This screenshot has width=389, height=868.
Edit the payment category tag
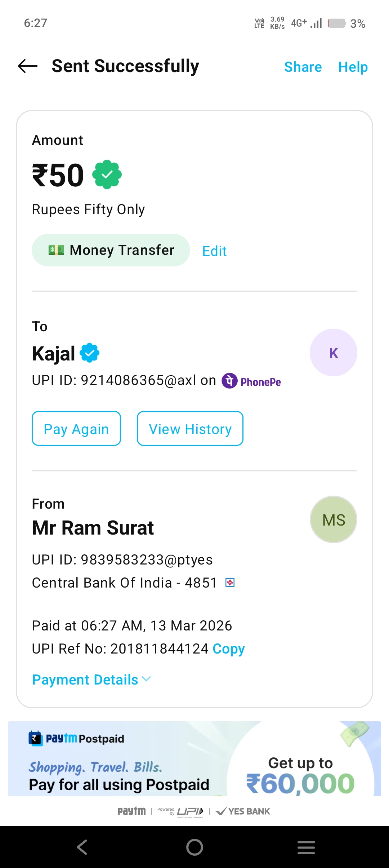click(214, 251)
